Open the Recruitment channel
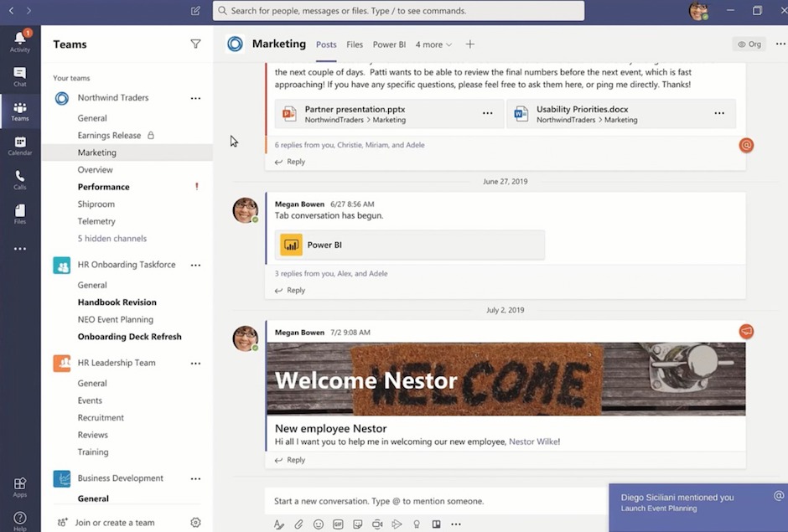Screen dimensions: 788x532 (x=101, y=417)
